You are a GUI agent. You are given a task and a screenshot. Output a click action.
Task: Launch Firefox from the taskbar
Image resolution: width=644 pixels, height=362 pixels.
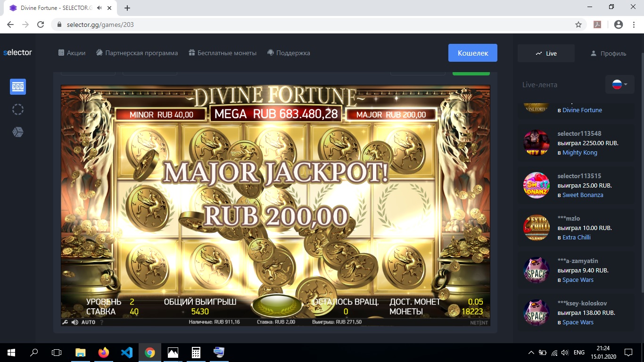click(x=104, y=352)
